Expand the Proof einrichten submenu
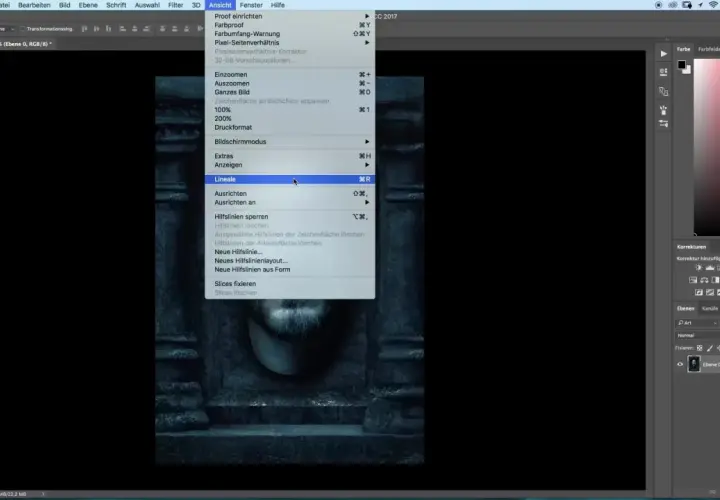720x500 pixels. 290,16
